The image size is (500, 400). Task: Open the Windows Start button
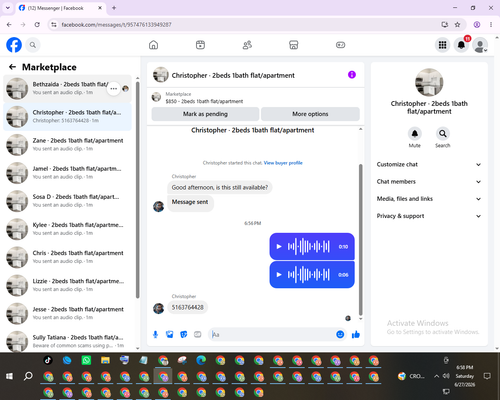click(9, 376)
